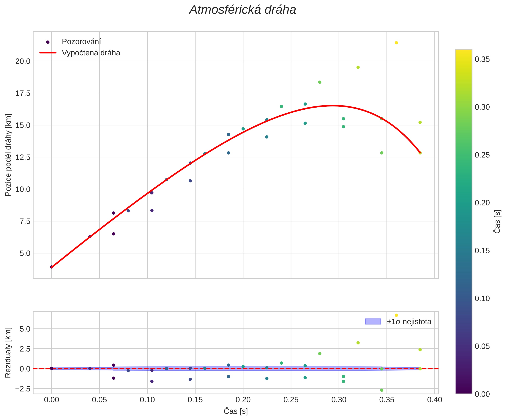Click the dark purple bottom of the colorbar
The height and width of the screenshot is (420, 506).
coord(463,391)
